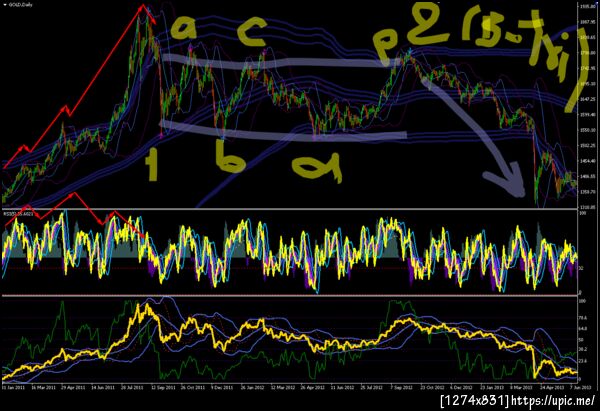Open the dropdown arrow beside GOLD,Daily
This screenshot has width=600, height=411.
pos(5,5)
